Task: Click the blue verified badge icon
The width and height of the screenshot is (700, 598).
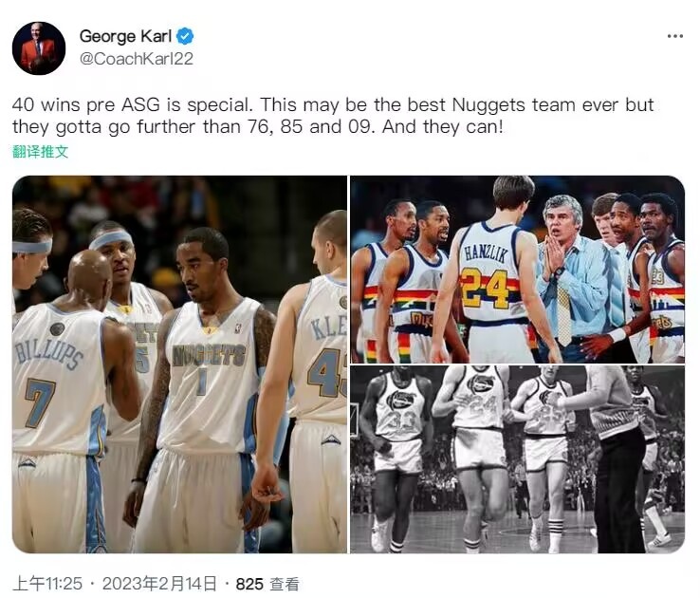Action: pyautogui.click(x=185, y=36)
